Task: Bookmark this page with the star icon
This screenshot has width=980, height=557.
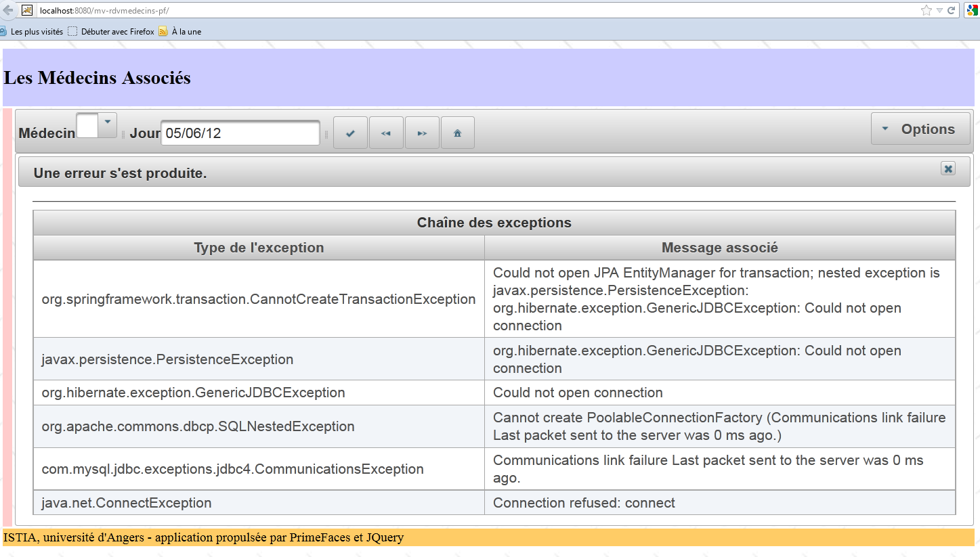Action: pos(926,10)
